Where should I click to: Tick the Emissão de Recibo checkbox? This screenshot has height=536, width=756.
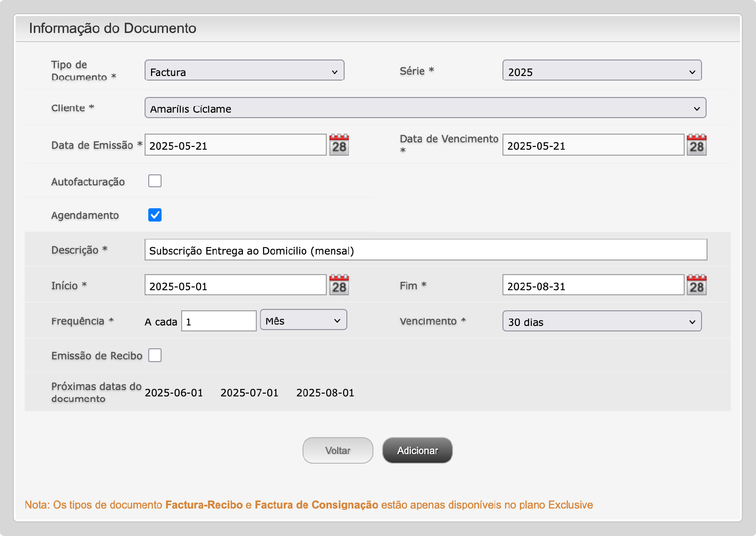click(155, 355)
